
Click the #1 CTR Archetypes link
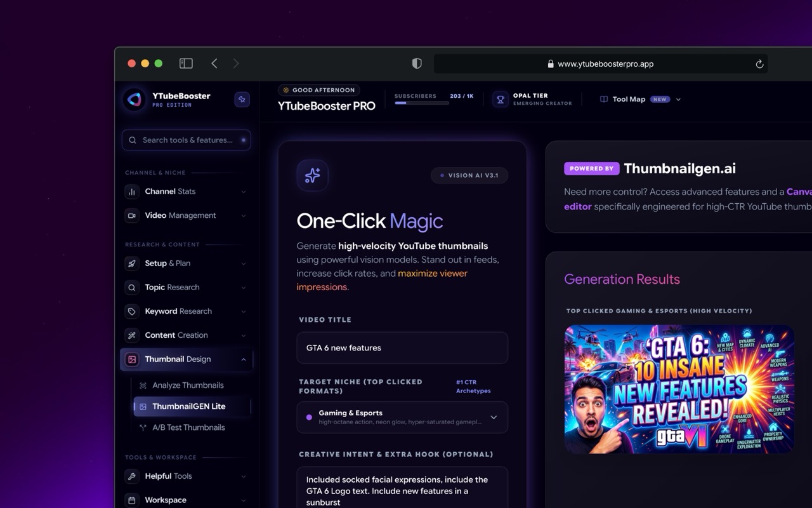pos(473,387)
